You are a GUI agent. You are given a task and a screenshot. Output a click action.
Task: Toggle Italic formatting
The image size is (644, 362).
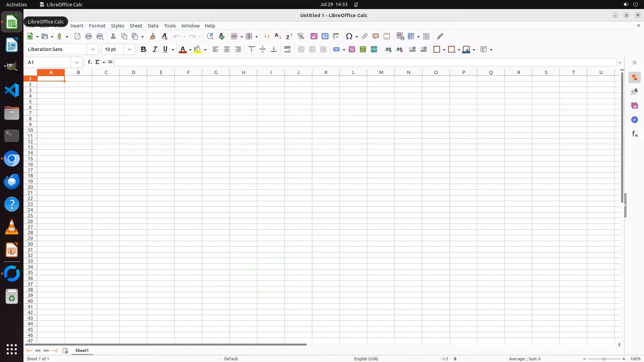click(155, 50)
